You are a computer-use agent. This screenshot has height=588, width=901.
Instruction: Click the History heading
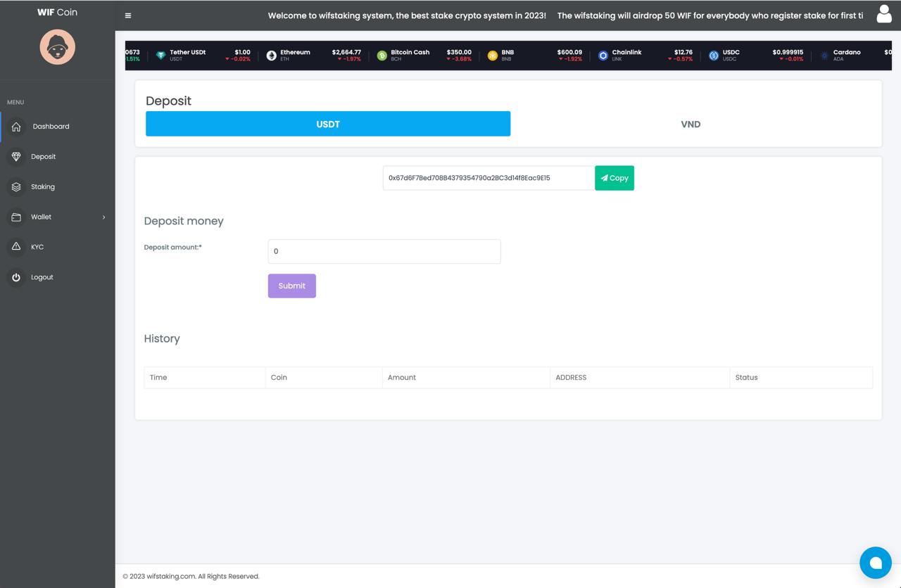click(162, 338)
